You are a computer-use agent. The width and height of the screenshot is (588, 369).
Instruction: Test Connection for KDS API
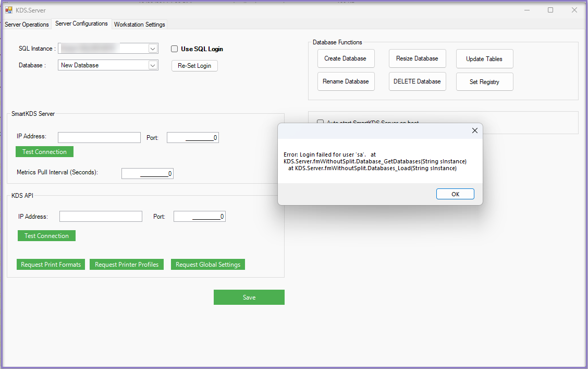point(46,236)
